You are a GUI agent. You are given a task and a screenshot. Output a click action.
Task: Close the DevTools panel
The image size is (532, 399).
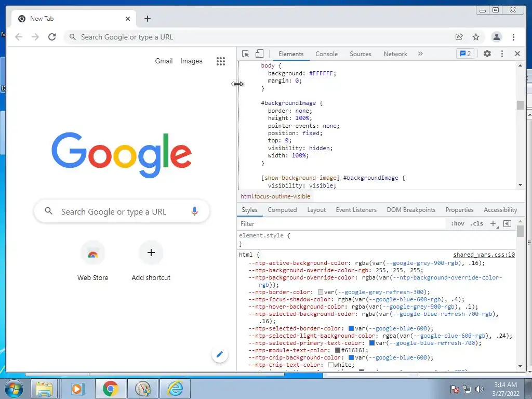(x=517, y=54)
